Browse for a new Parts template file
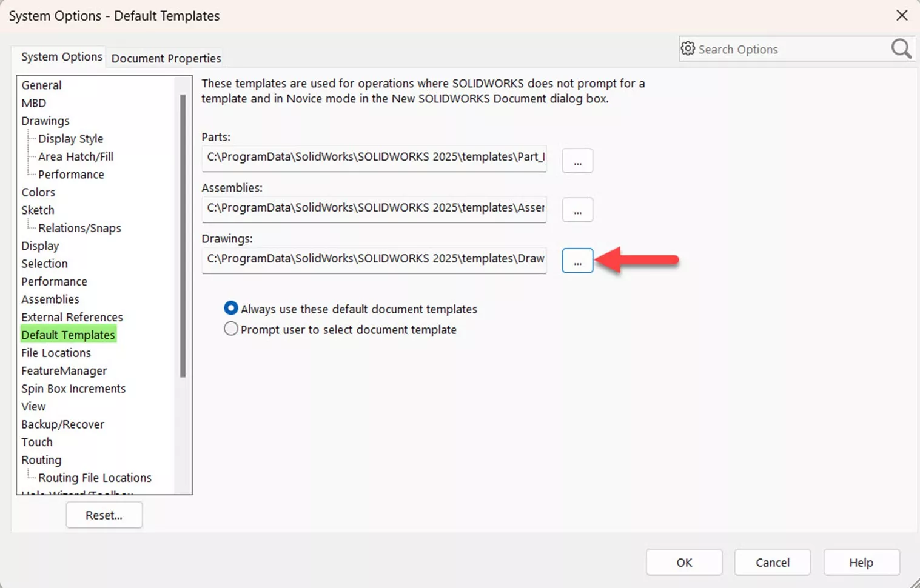Screen dimensions: 920x588 (577, 161)
